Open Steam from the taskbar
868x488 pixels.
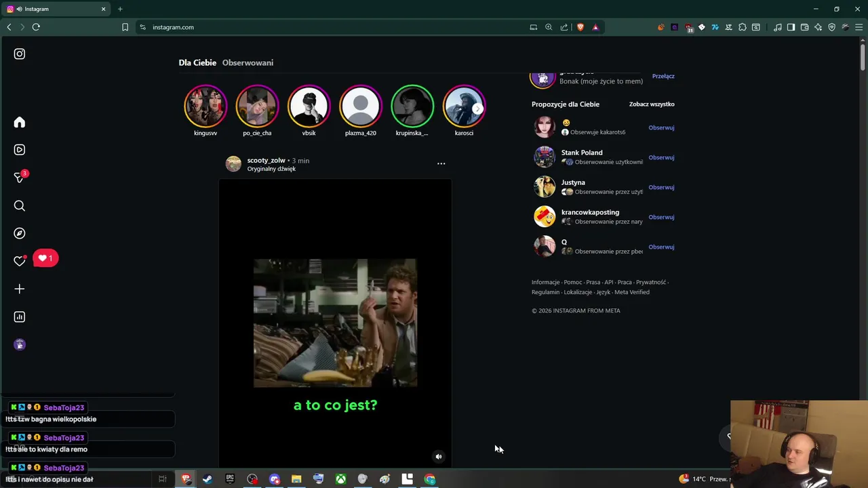[x=208, y=479]
